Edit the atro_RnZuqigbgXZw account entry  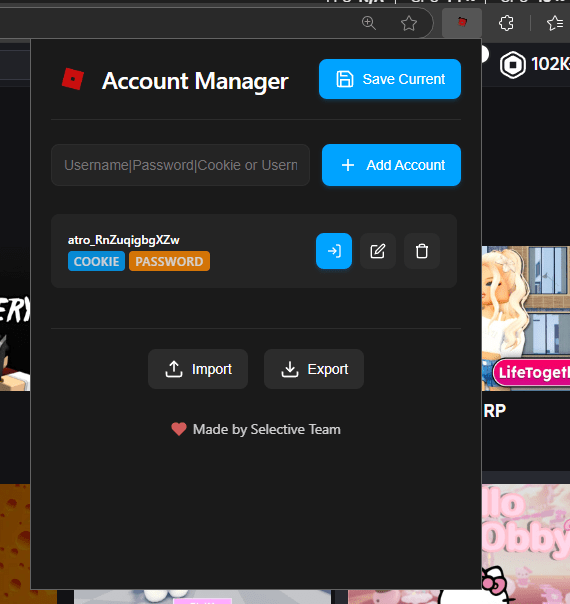pyautogui.click(x=378, y=251)
